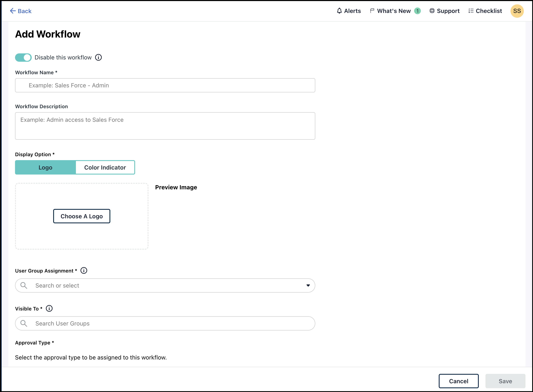Save the new workflow
Viewport: 533px width, 392px height.
pos(505,381)
